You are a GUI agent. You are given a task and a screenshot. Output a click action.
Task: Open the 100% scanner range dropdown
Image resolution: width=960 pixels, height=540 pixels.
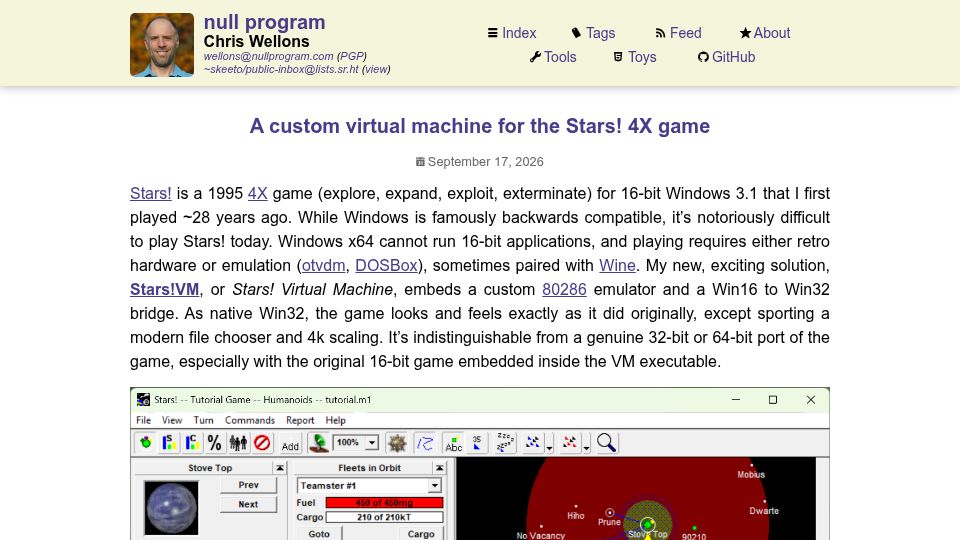pyautogui.click(x=372, y=442)
